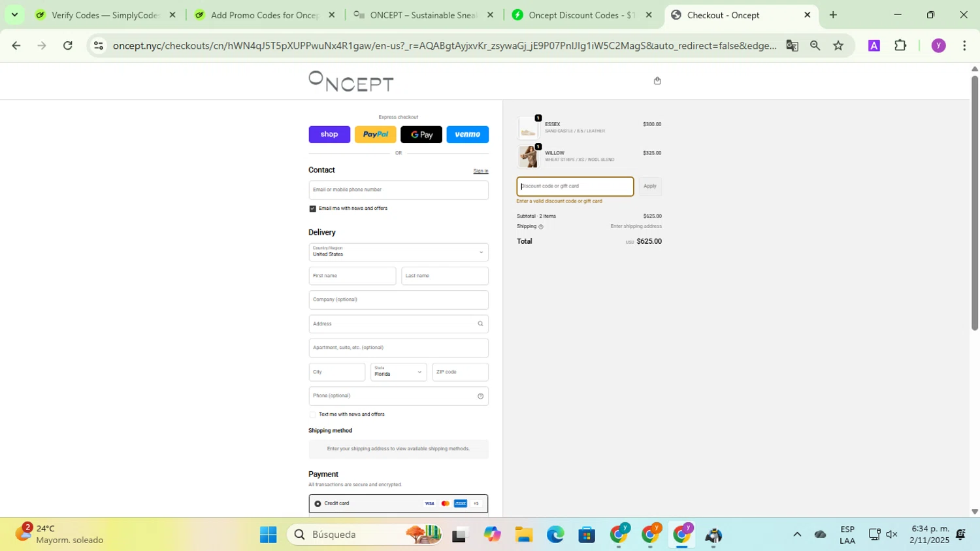Click the Shipping info help icon

click(541, 227)
